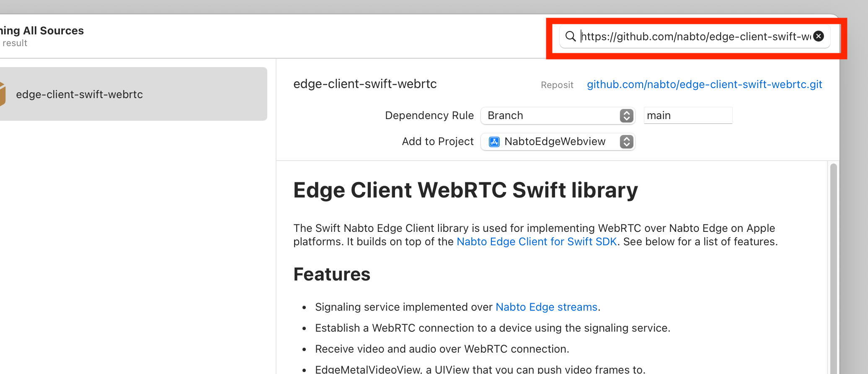Open the Nabto Edge streams link
The width and height of the screenshot is (868, 374).
click(x=546, y=307)
